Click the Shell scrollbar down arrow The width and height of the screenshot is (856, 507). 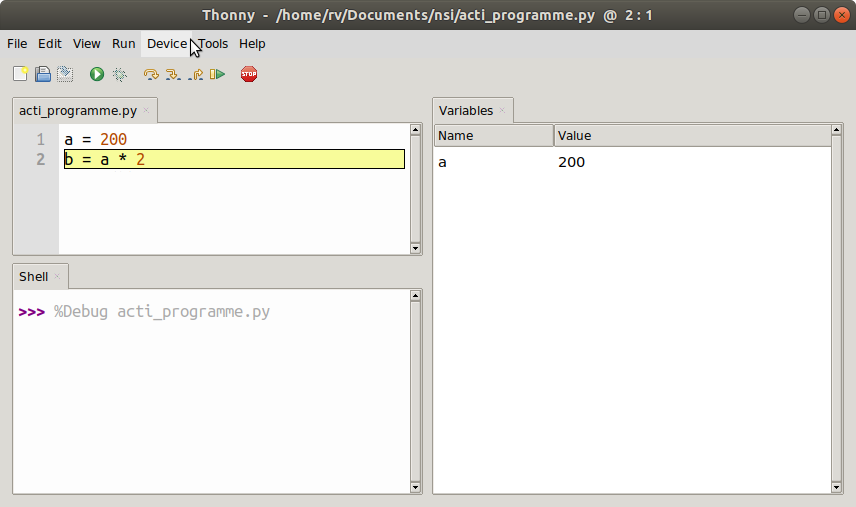pos(415,487)
